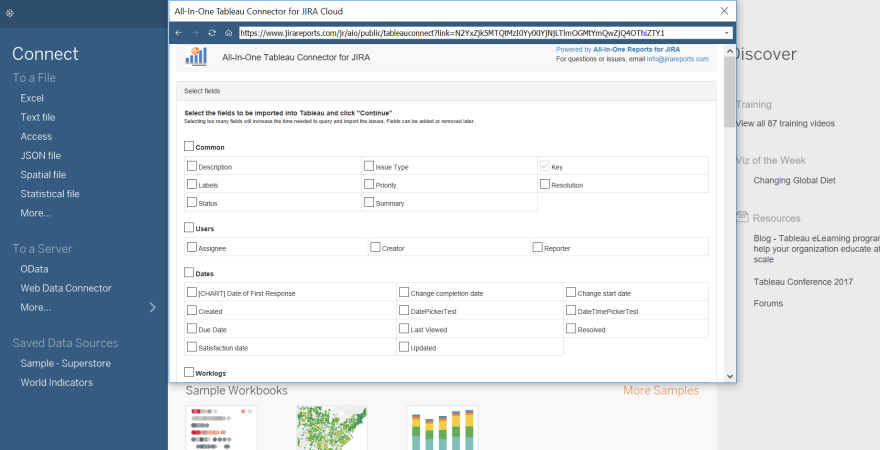Click the browser back arrow icon
This screenshot has width=880, height=450.
178,33
